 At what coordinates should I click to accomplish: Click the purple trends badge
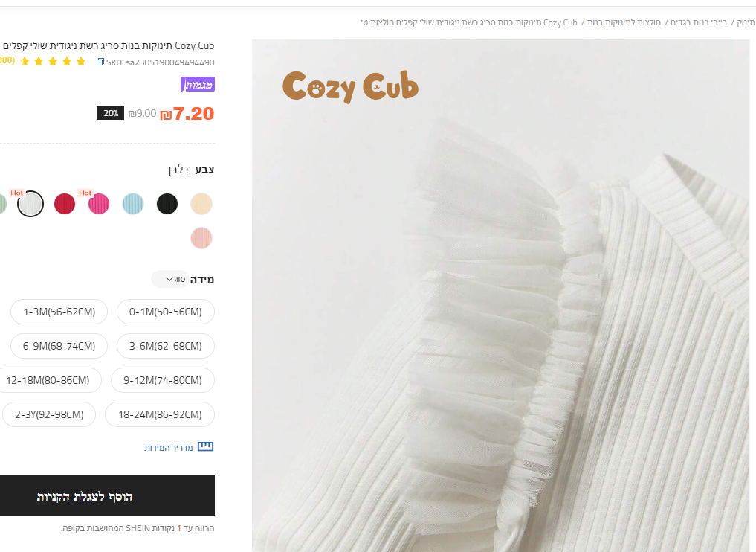(x=198, y=85)
